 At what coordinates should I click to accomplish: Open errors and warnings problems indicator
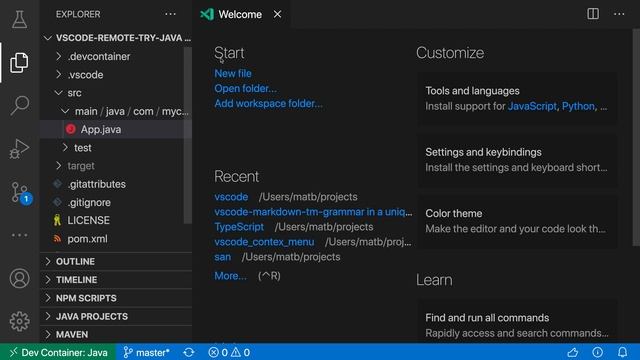pos(229,352)
